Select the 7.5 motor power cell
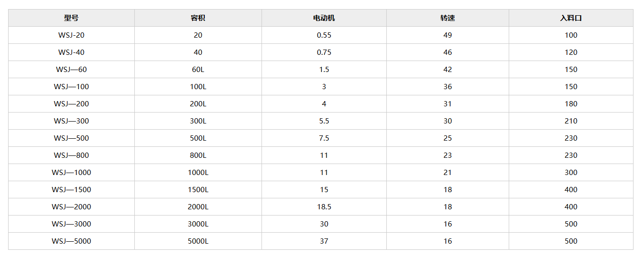This screenshot has height=257, width=644. 324,138
